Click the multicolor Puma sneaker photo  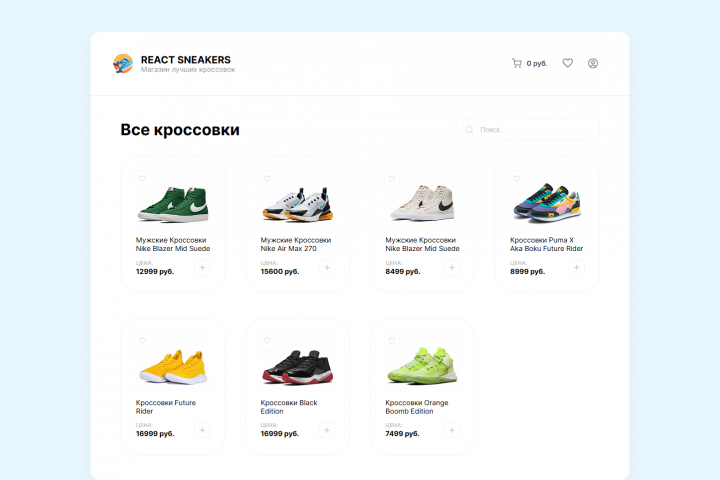[547, 203]
